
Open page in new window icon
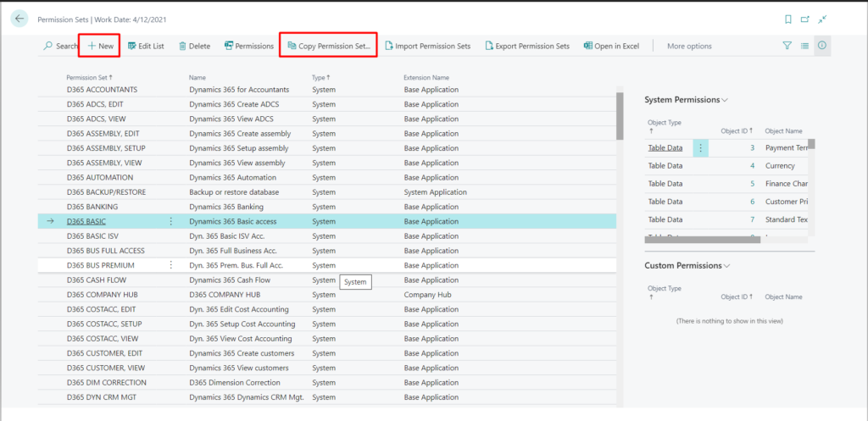pos(805,19)
